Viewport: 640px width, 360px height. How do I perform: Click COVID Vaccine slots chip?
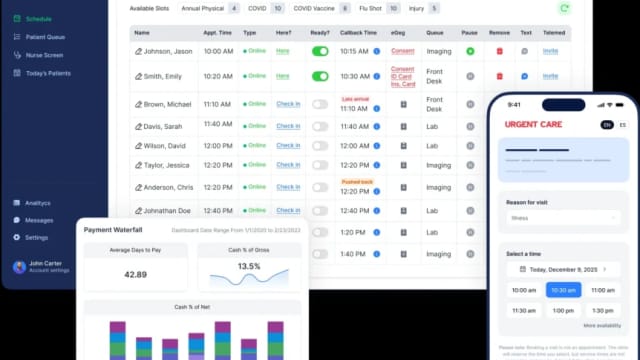click(x=321, y=8)
